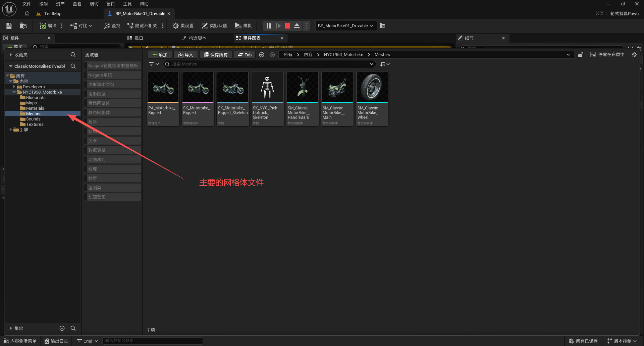Screen dimensions: 644x346
Task: Open the debug object BP_MotorBike01_Drivable dropdown
Action: point(346,26)
